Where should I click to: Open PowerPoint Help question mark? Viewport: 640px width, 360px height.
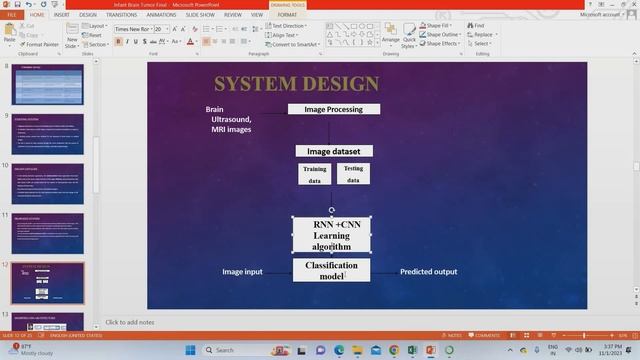click(590, 4)
